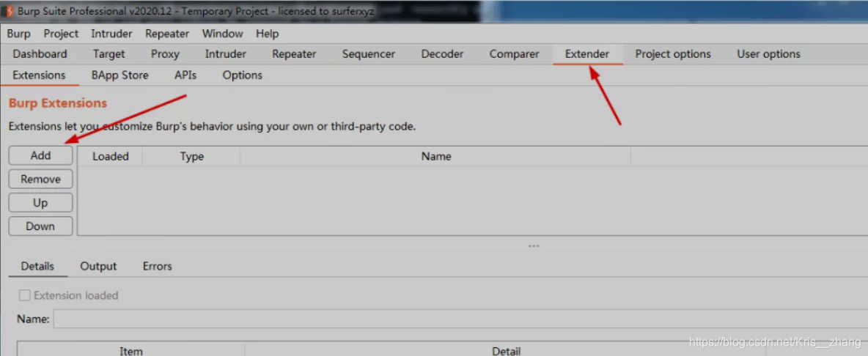Select the Intruder tool tab
Screen dimensions: 868x356
pos(225,54)
